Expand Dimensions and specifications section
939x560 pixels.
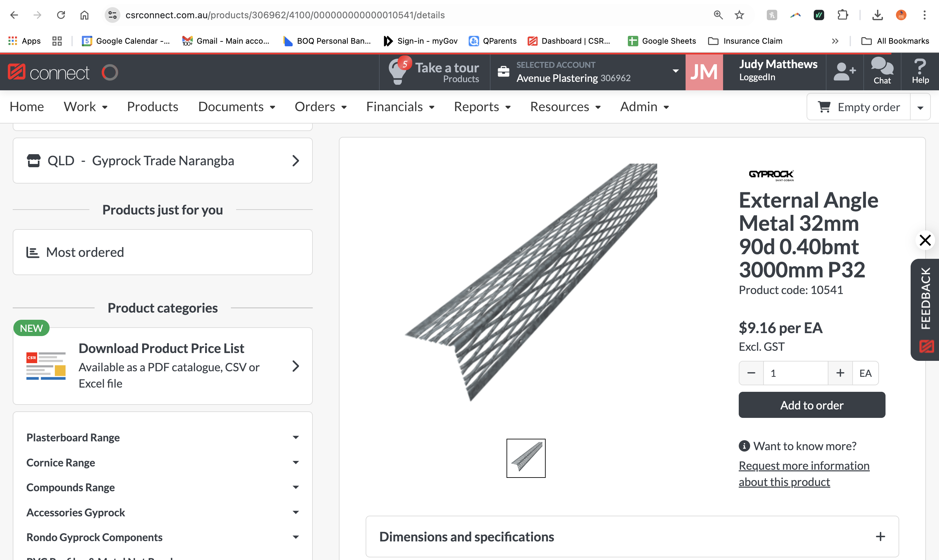coord(632,537)
